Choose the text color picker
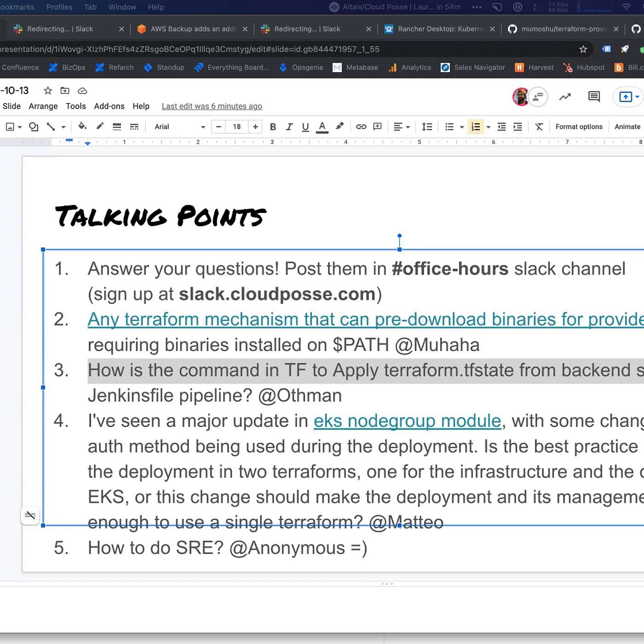This screenshot has width=644, height=644. (x=322, y=126)
